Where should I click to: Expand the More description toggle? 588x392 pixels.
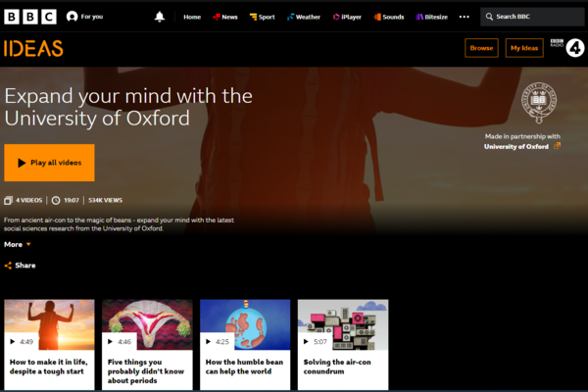[x=18, y=245]
